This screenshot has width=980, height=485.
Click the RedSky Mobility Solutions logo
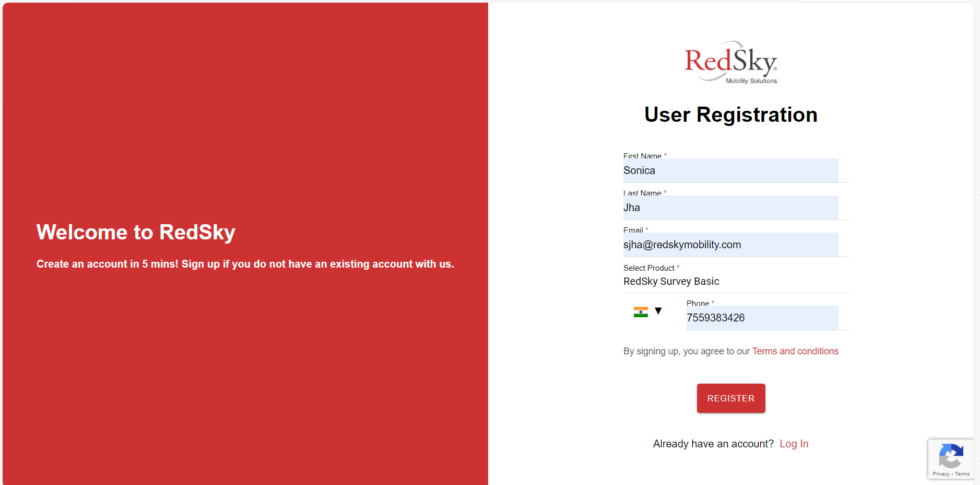click(731, 62)
